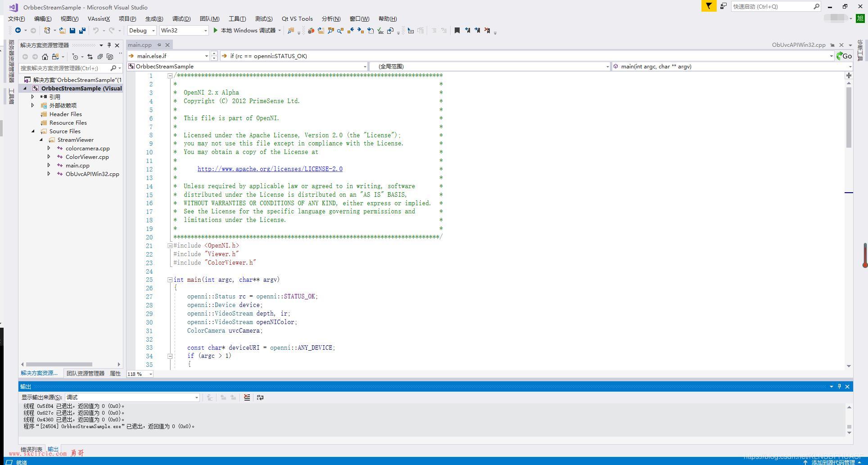Select main.cpp in Solution Explorer tree
Screen dimensions: 868x465
[x=77, y=166]
